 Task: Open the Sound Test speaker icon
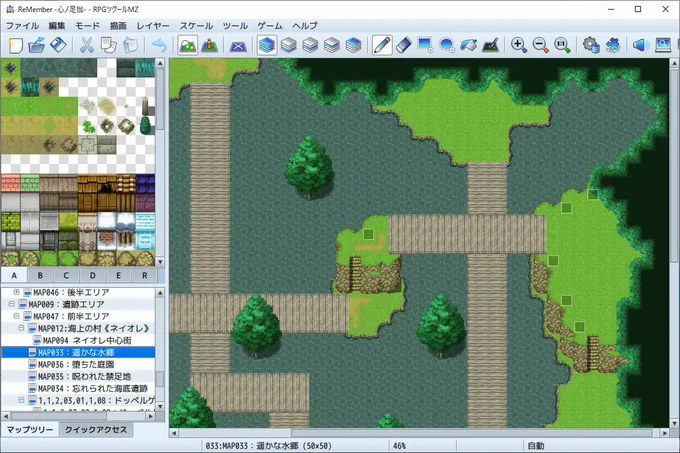(x=641, y=45)
